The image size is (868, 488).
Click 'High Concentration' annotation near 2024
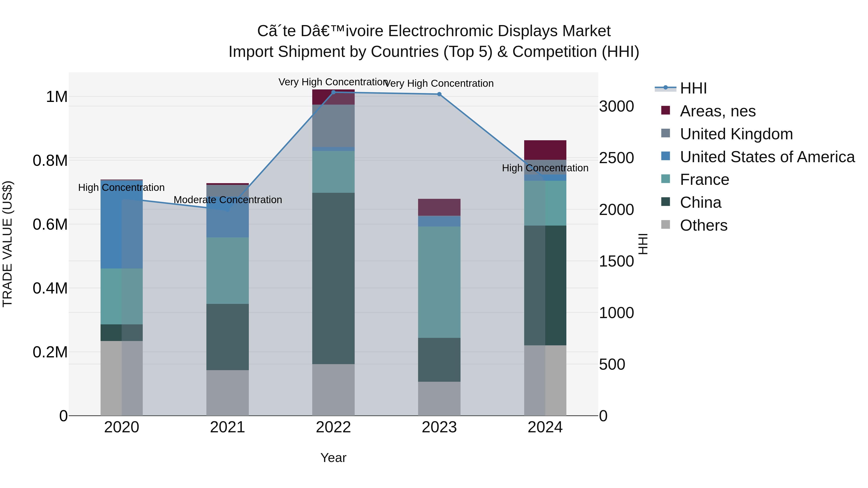[545, 168]
